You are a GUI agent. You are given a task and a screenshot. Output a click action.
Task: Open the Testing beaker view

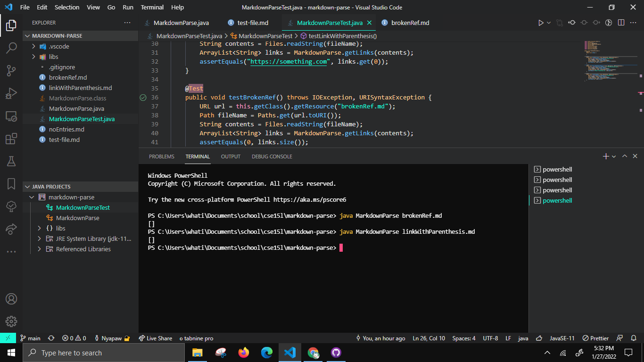[11, 161]
